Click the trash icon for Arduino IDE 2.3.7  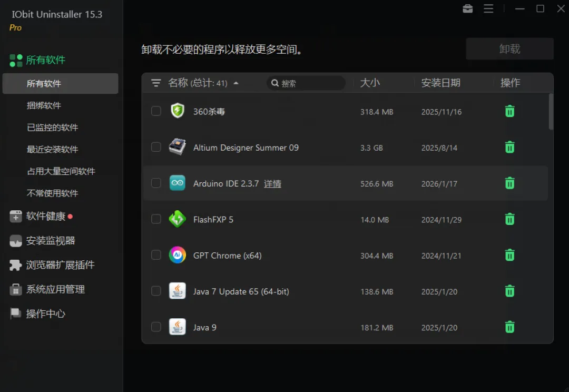point(509,183)
